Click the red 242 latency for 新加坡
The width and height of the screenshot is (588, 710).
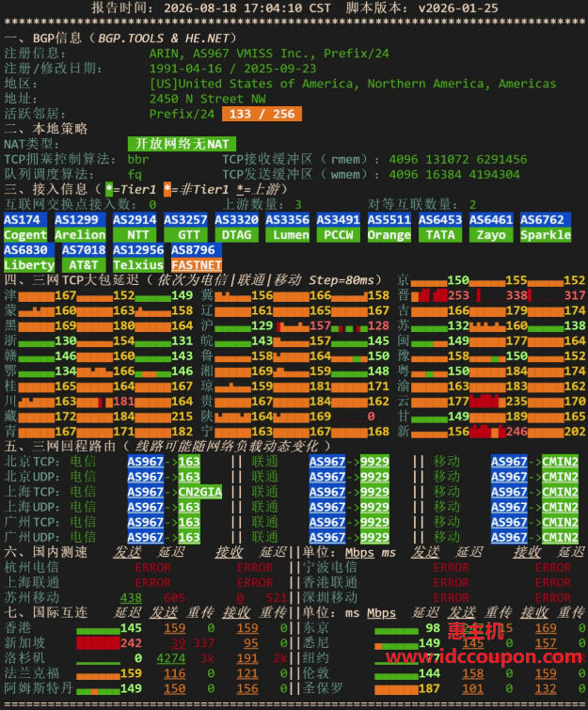pos(131,643)
